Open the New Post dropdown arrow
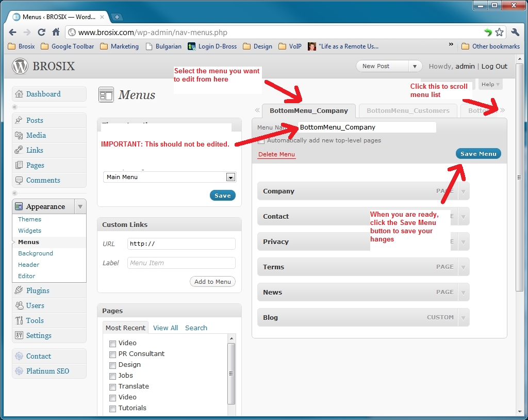The width and height of the screenshot is (528, 420). pyautogui.click(x=415, y=67)
